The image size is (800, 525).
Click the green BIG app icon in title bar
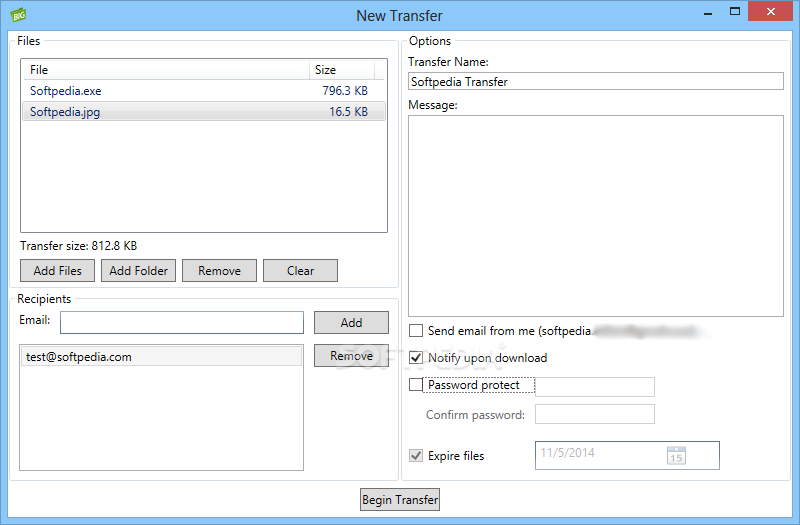18,15
